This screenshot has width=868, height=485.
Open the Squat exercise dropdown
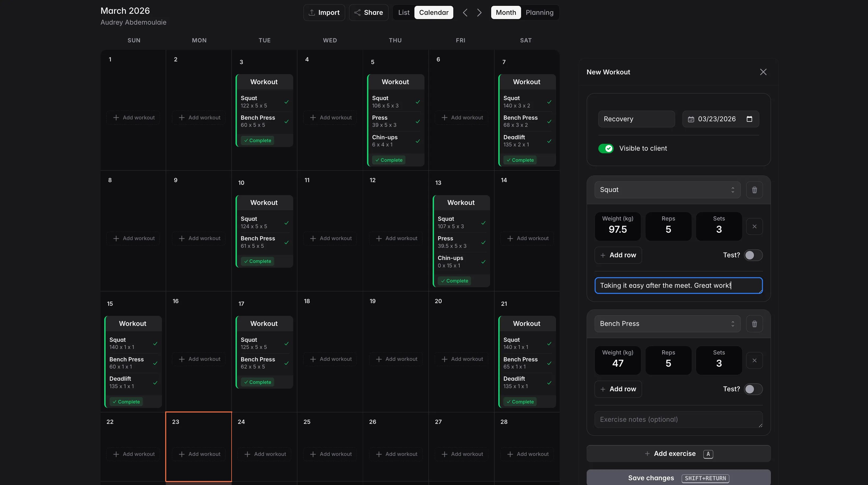[x=667, y=189]
